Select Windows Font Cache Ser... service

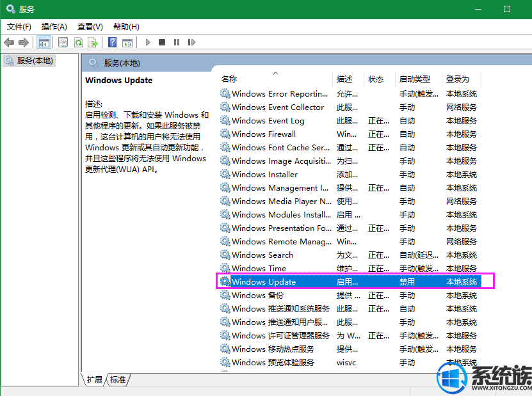point(281,148)
